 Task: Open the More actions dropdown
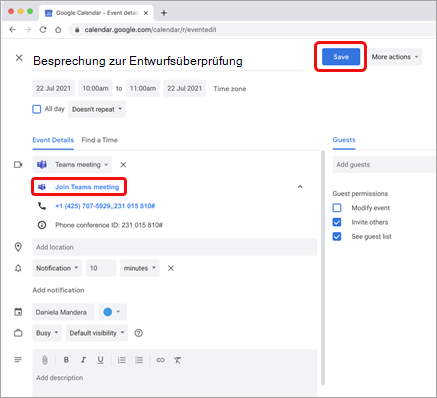click(395, 57)
